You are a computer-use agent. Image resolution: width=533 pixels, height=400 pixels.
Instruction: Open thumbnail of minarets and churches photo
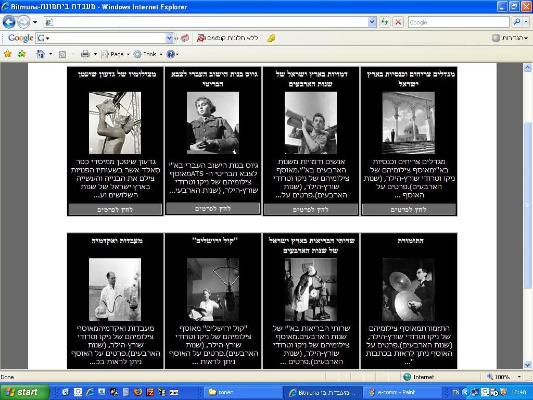pos(409,123)
